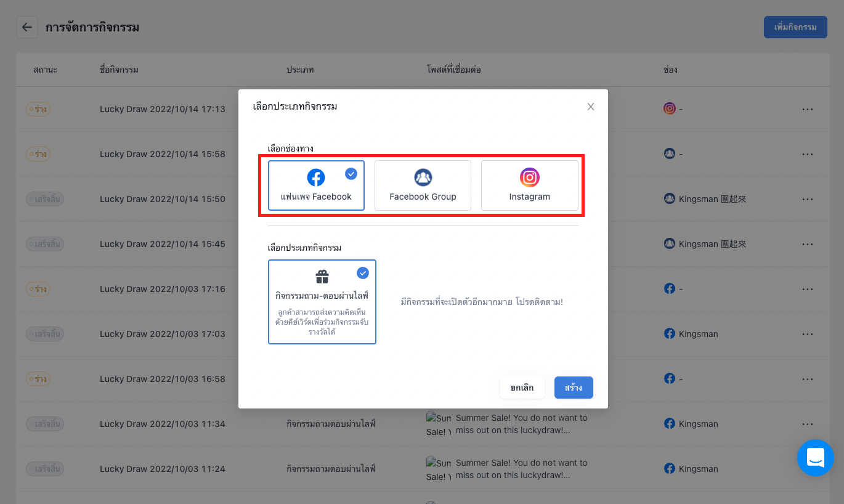Image resolution: width=844 pixels, height=504 pixels.
Task: Click Summer Sale post text in 11:34 row
Action: point(522,424)
